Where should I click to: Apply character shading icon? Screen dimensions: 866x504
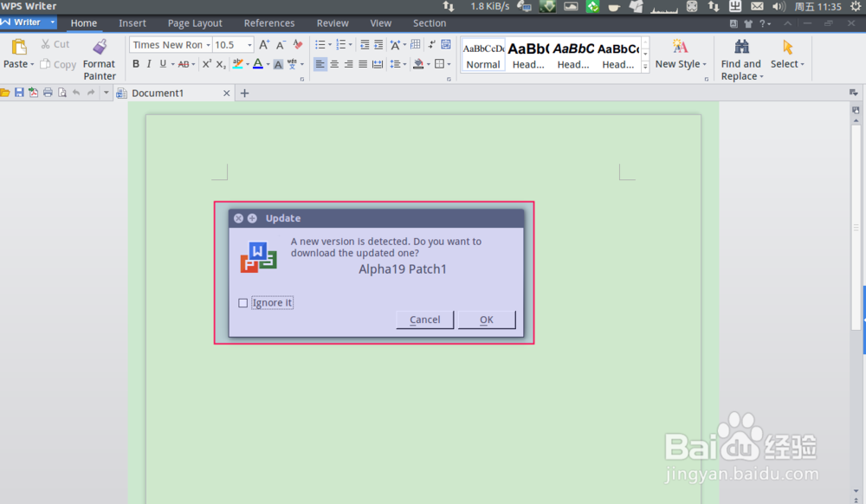click(x=278, y=65)
